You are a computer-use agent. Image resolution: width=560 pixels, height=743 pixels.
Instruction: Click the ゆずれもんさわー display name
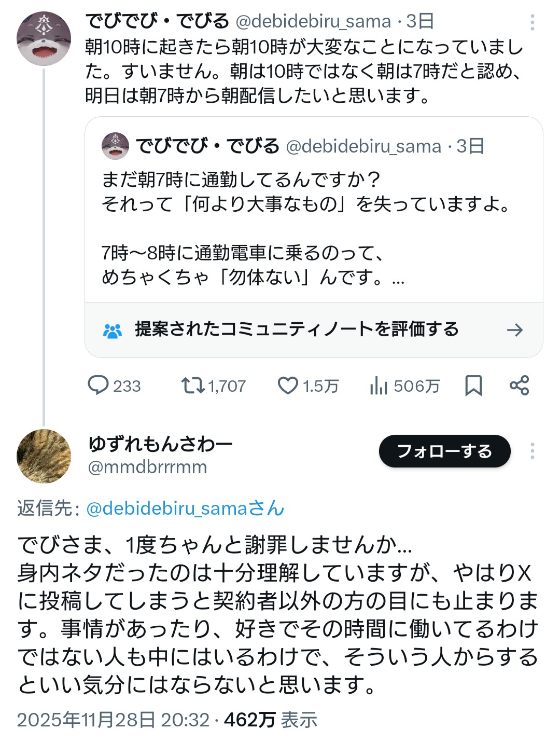(x=160, y=444)
